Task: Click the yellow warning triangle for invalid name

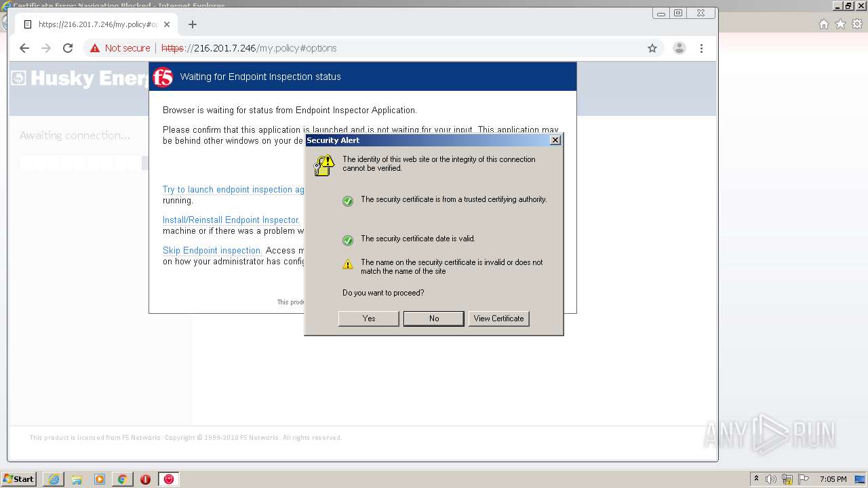Action: [x=348, y=264]
